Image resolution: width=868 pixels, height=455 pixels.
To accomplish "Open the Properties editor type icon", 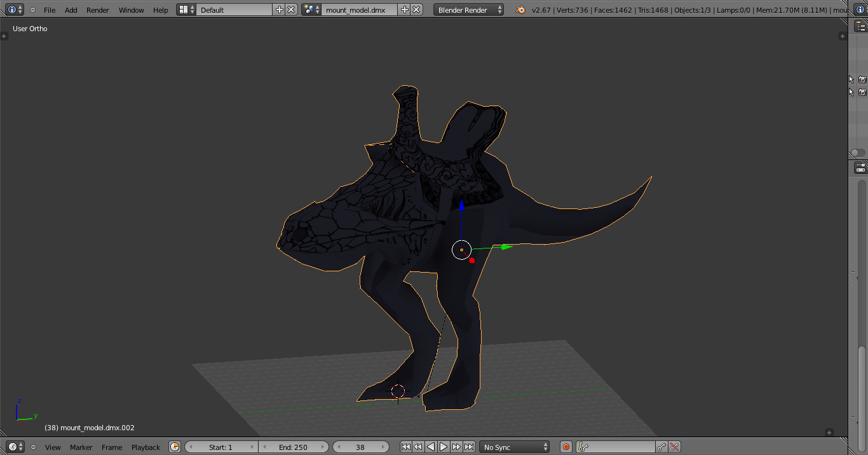I will tap(860, 168).
